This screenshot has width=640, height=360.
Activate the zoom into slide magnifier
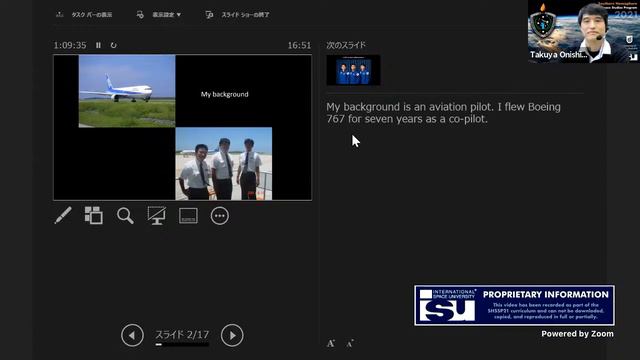click(x=125, y=216)
